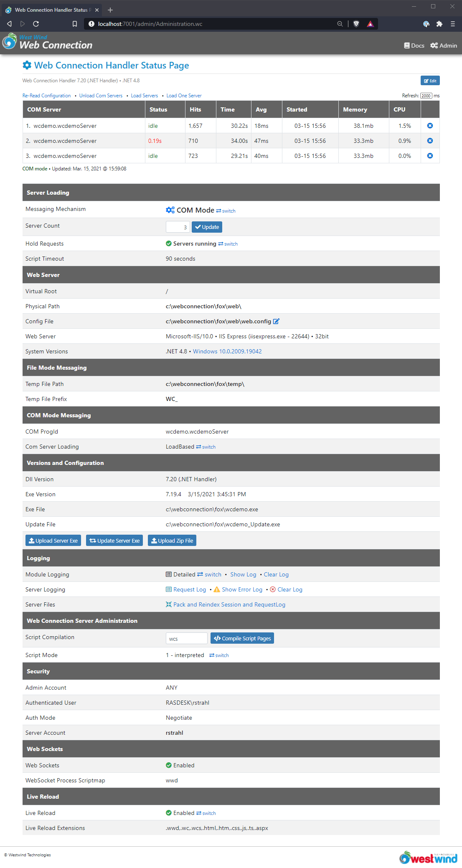462x868 pixels.
Task: Click the Web Connection Handler Status Page heading
Action: (x=112, y=65)
